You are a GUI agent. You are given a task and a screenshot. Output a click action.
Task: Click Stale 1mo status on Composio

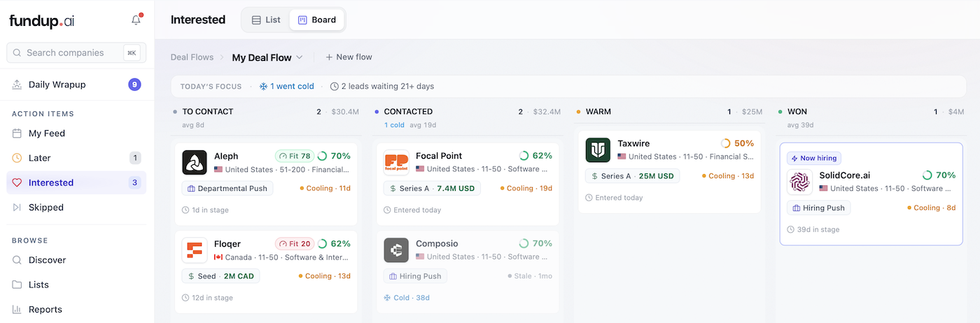tap(530, 276)
